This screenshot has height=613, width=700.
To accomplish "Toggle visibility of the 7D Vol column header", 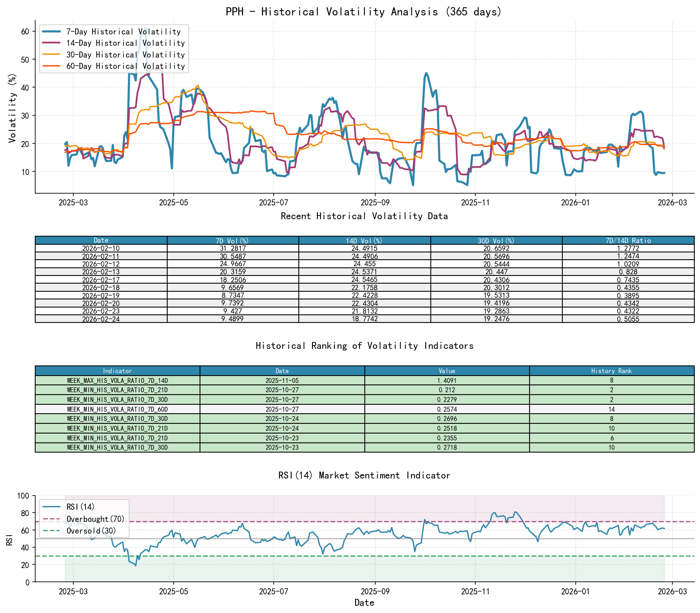I will tap(232, 240).
